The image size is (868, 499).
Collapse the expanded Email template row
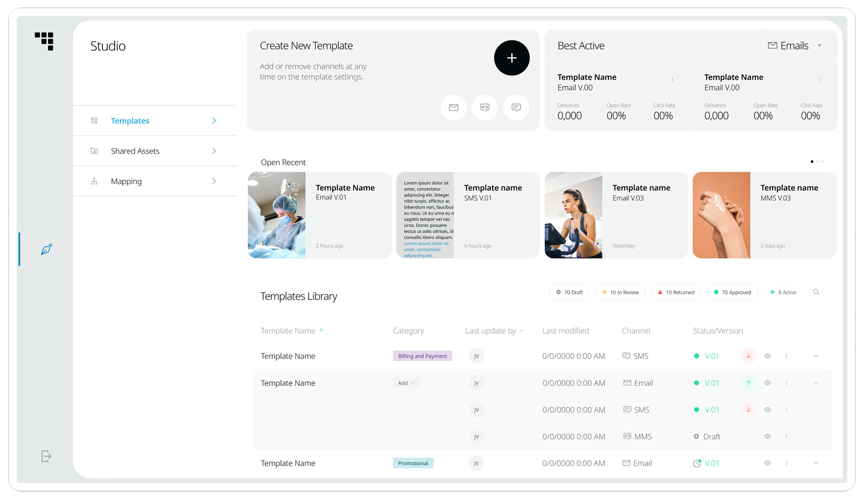coord(816,383)
